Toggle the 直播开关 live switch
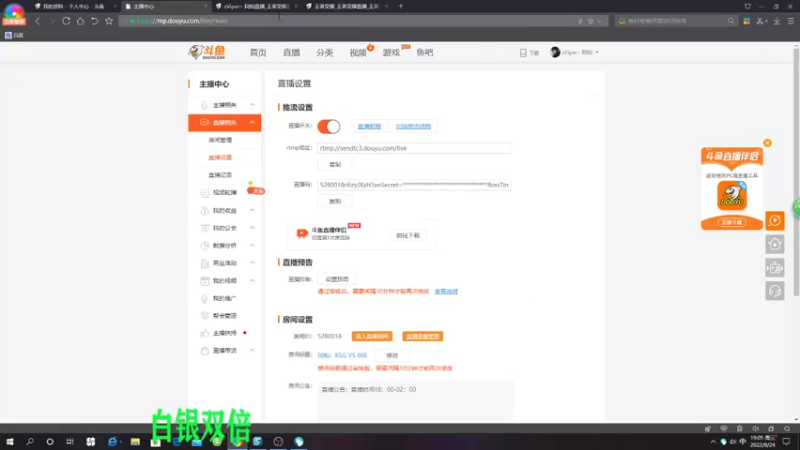 (329, 126)
